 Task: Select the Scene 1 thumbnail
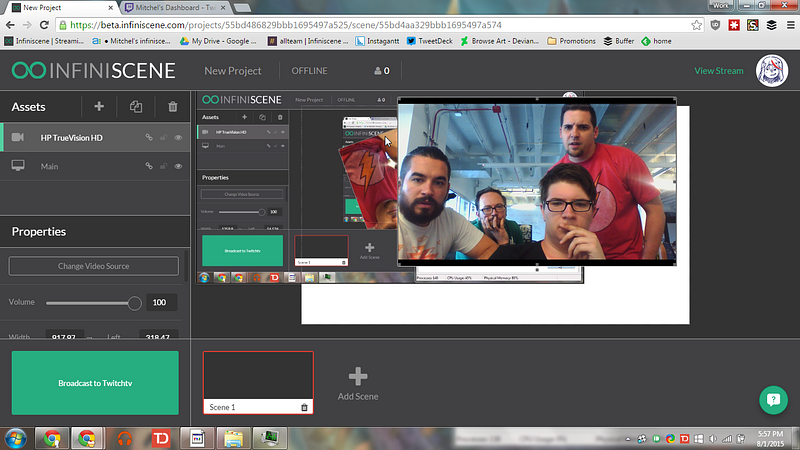pyautogui.click(x=258, y=382)
